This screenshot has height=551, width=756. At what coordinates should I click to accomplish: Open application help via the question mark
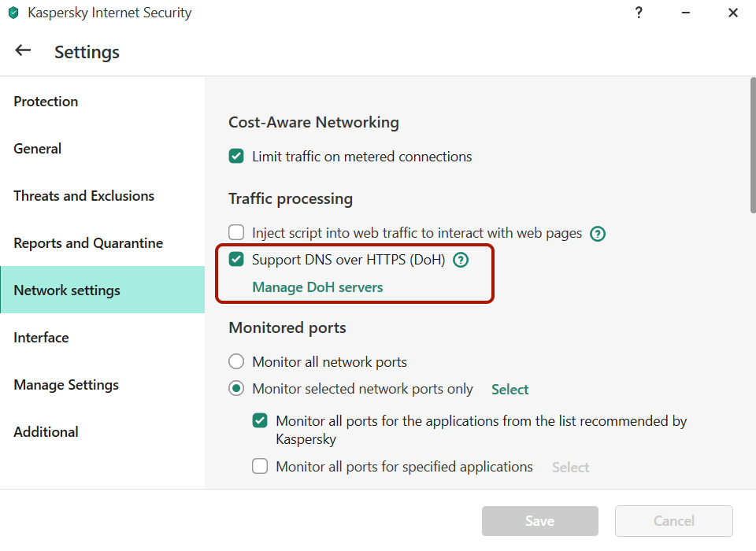pos(639,13)
